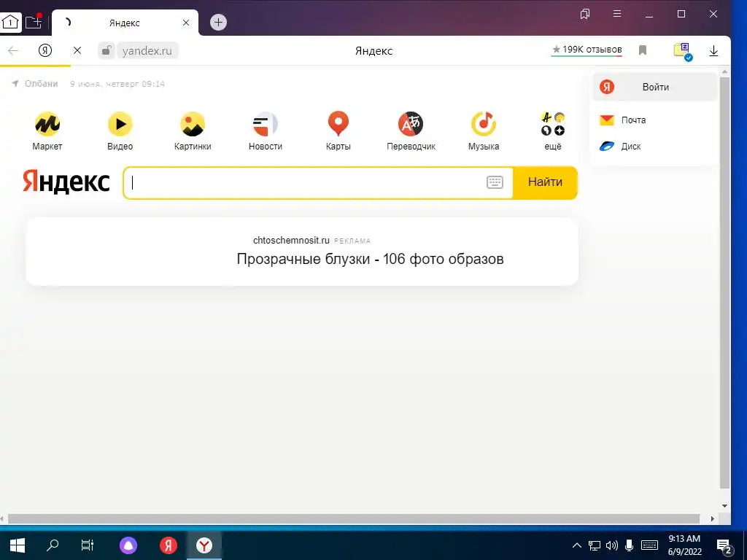Click the horizontal scrollbar thumb
The image size is (747, 560).
point(354,518)
